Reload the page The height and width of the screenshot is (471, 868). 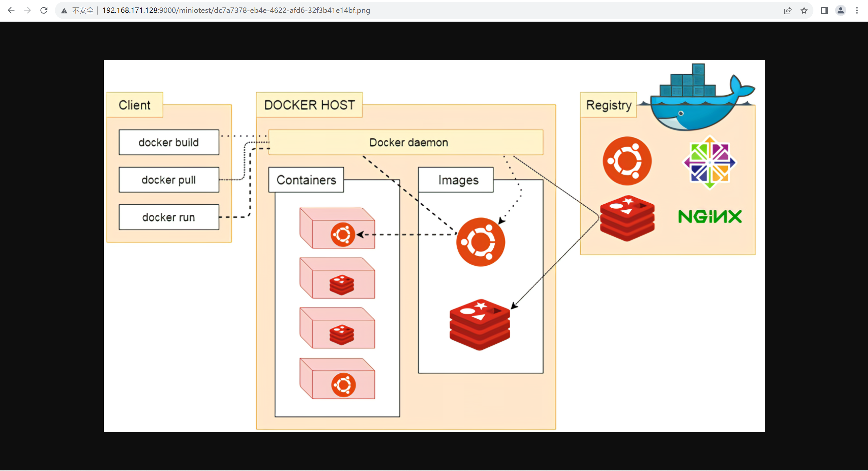pyautogui.click(x=44, y=11)
